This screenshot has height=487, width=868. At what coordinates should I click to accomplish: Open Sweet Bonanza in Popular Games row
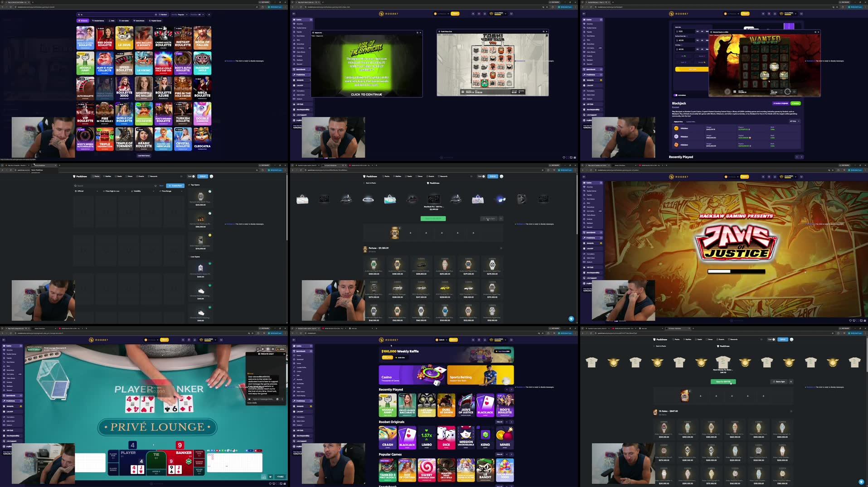point(427,470)
